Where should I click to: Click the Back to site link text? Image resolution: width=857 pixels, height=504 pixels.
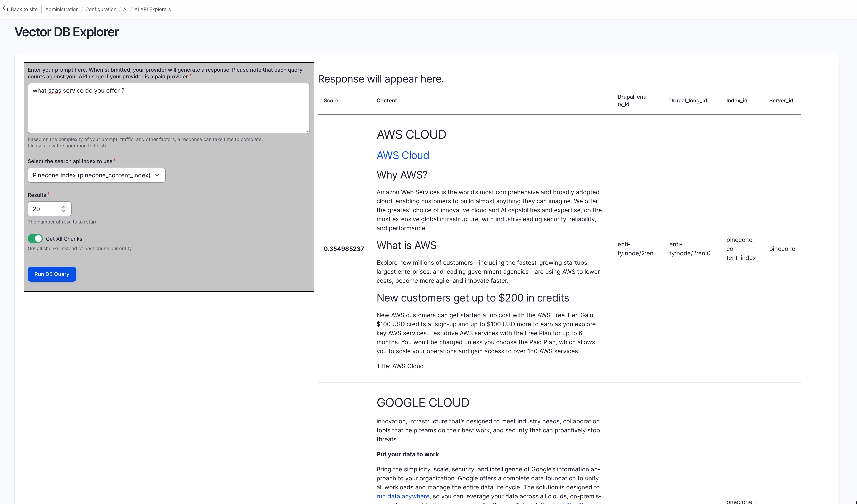(x=24, y=9)
